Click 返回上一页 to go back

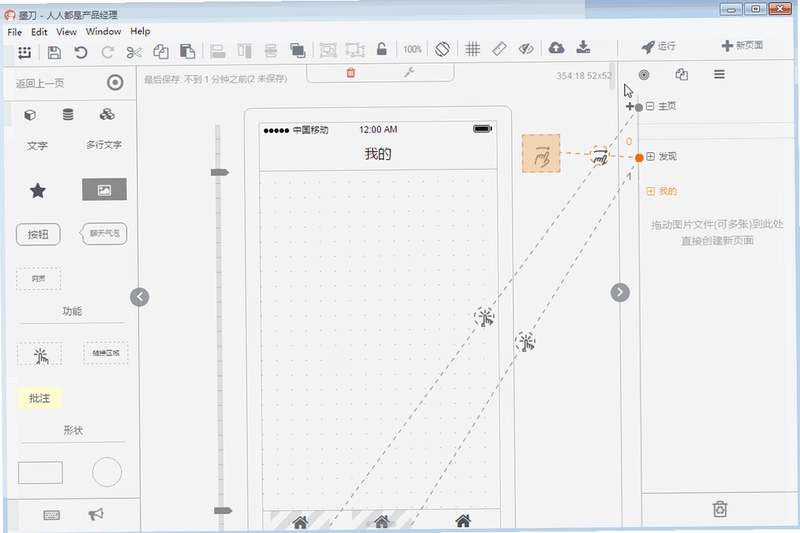pyautogui.click(x=40, y=83)
